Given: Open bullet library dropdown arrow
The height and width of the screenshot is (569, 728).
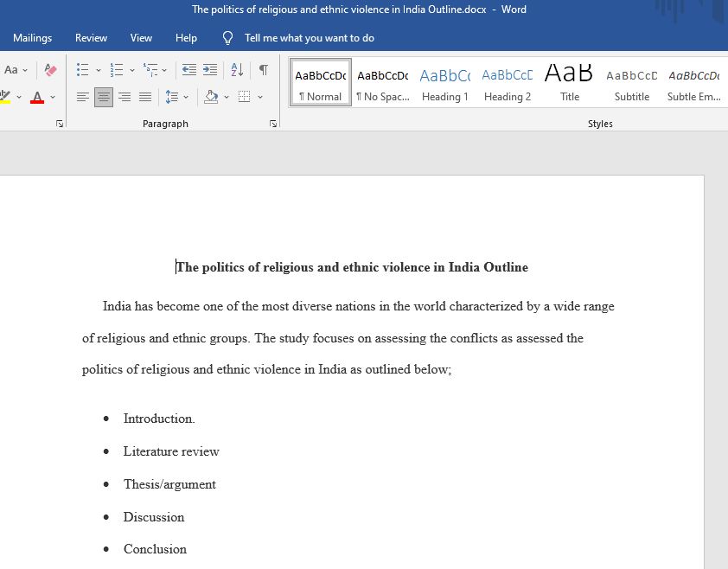Looking at the screenshot, I should click(99, 71).
